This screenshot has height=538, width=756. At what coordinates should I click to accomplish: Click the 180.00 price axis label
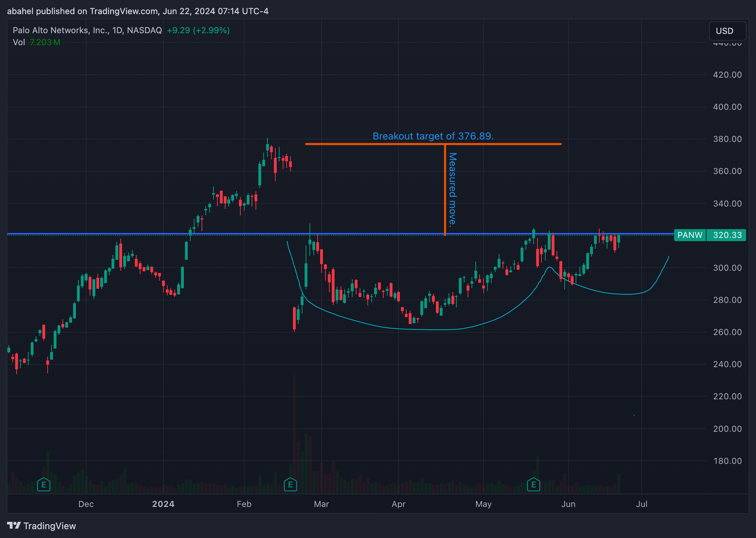click(727, 461)
